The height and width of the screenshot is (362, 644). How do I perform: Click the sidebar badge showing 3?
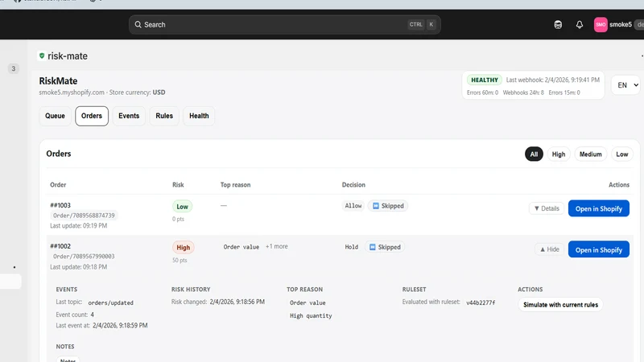[13, 68]
